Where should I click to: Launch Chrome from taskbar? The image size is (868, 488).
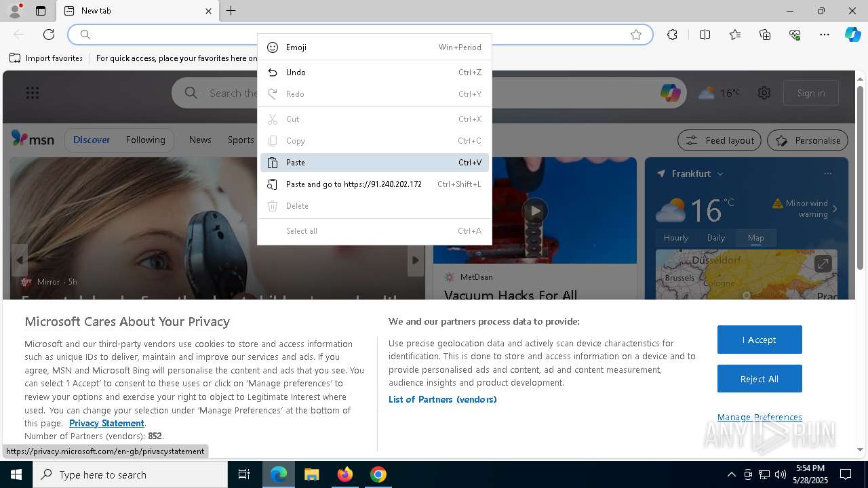pos(378,474)
